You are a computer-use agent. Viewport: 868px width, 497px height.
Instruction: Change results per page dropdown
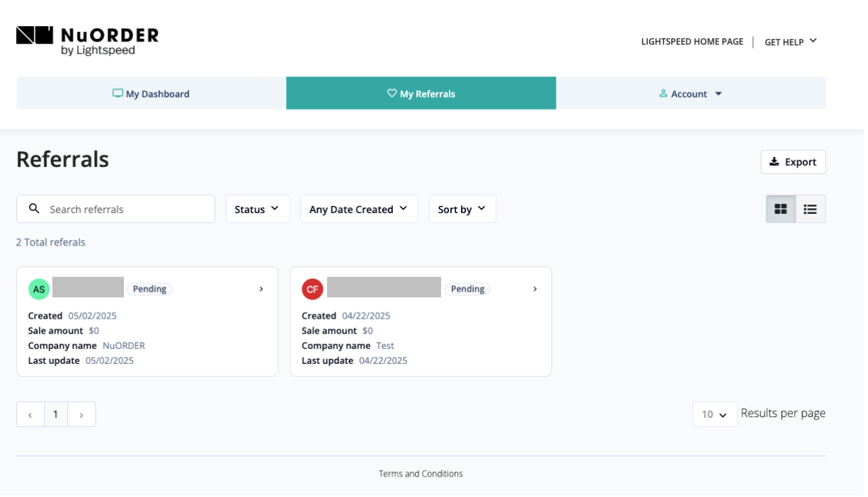(x=714, y=414)
